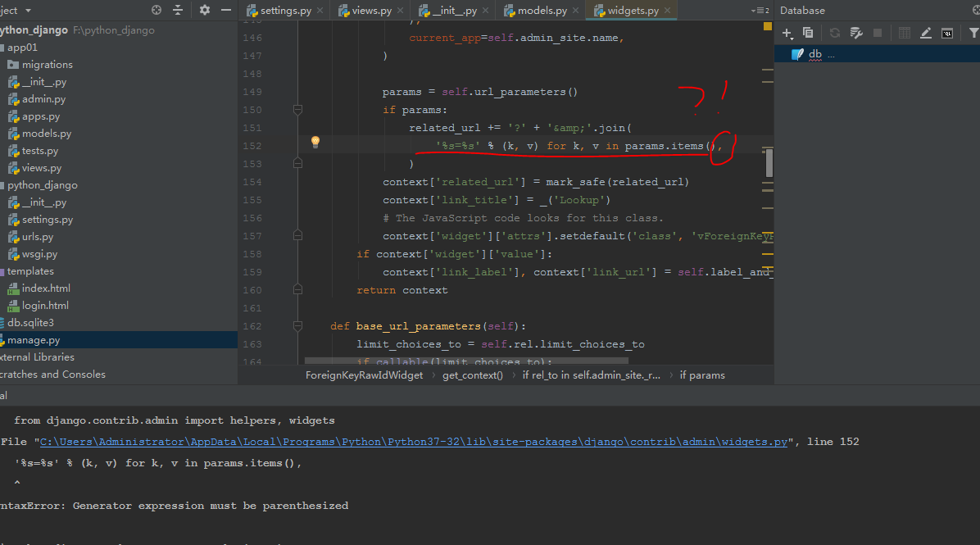Click the 'if rel_to in self.admin_site' breadcrumb
The width and height of the screenshot is (980, 545).
[x=592, y=375]
